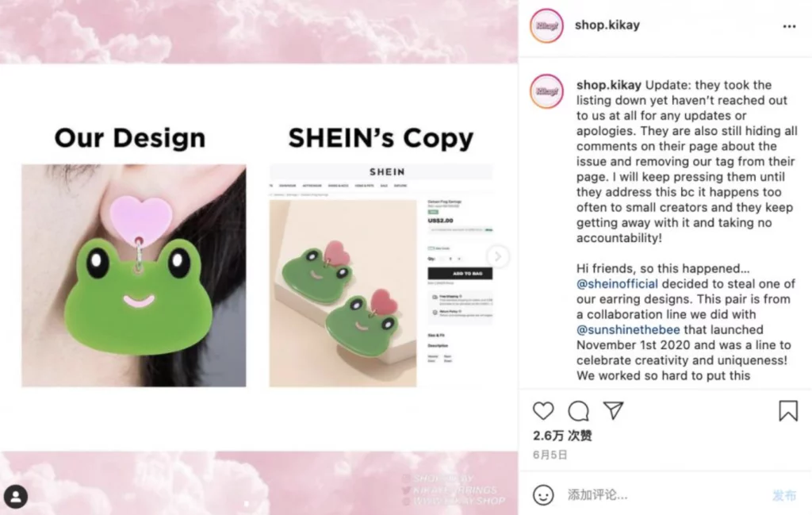Click the 添加评论 comment input field
Screen dimensions: 812x515
click(665, 495)
